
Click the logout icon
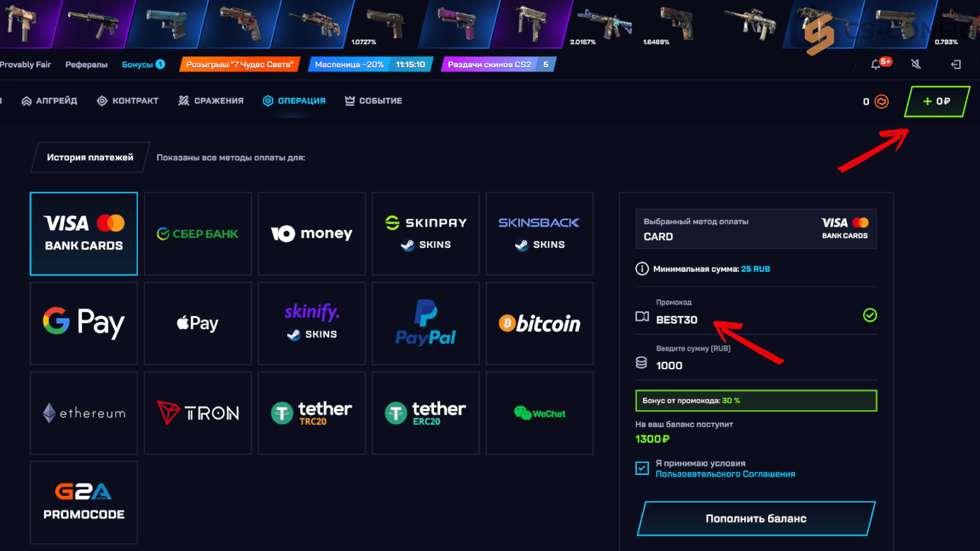tap(956, 64)
